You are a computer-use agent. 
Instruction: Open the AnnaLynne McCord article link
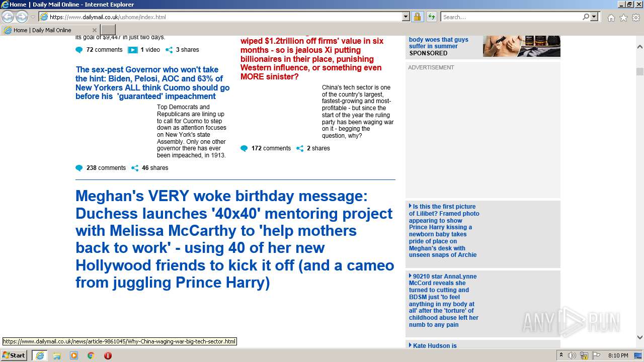click(x=443, y=301)
